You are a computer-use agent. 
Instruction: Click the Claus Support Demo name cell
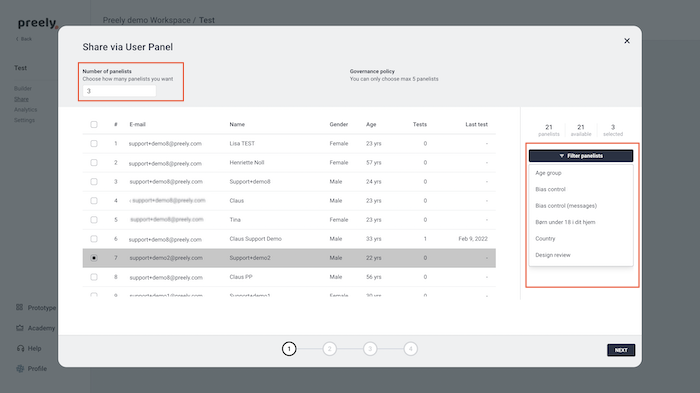click(255, 239)
